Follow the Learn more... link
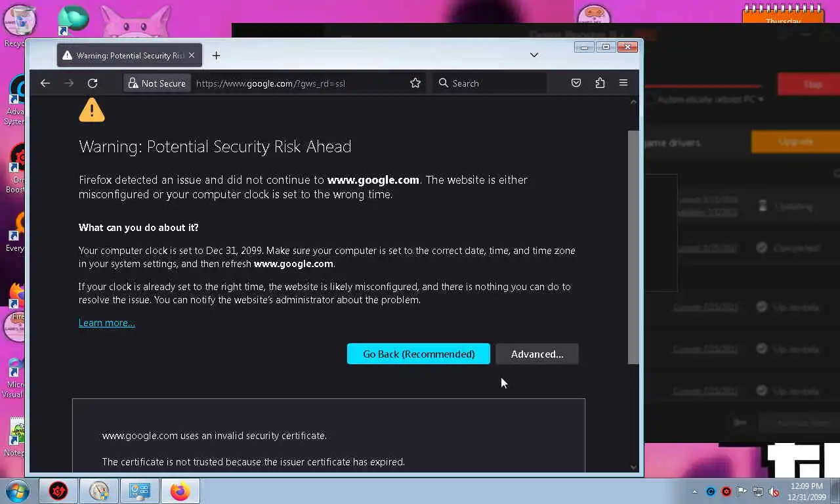 pos(107,323)
